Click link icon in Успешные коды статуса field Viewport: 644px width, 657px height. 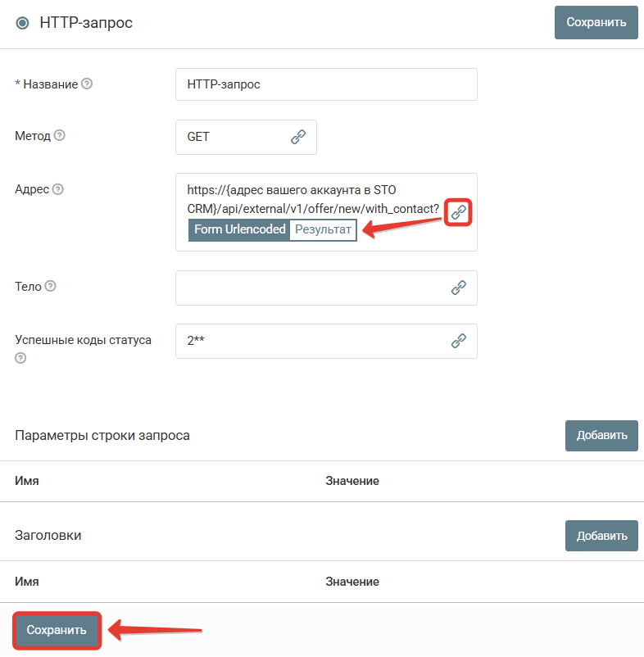coord(458,341)
